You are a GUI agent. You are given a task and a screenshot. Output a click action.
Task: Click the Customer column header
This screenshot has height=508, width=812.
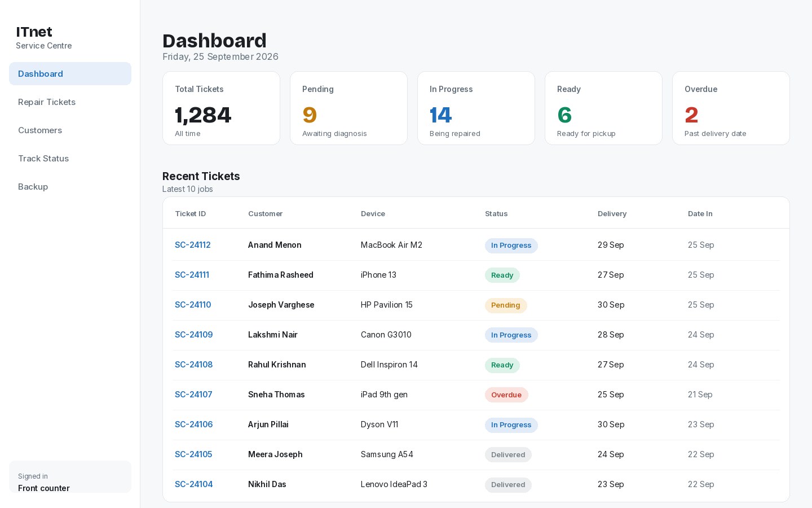tap(265, 214)
